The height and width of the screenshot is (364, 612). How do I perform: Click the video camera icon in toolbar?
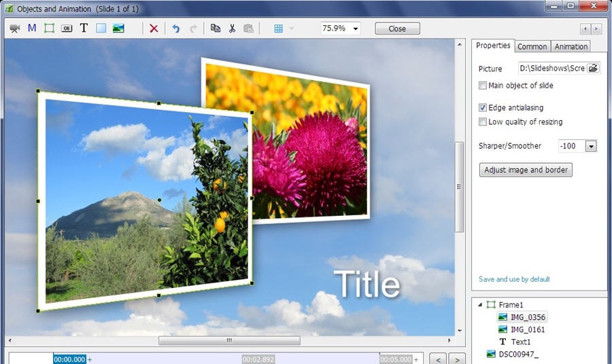[14, 29]
